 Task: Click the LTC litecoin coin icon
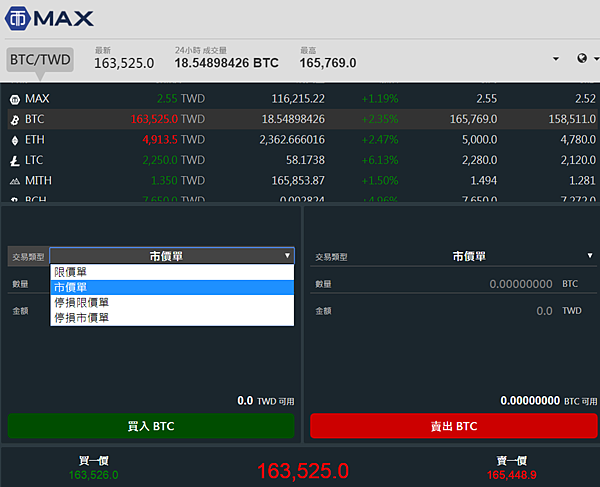coord(15,161)
